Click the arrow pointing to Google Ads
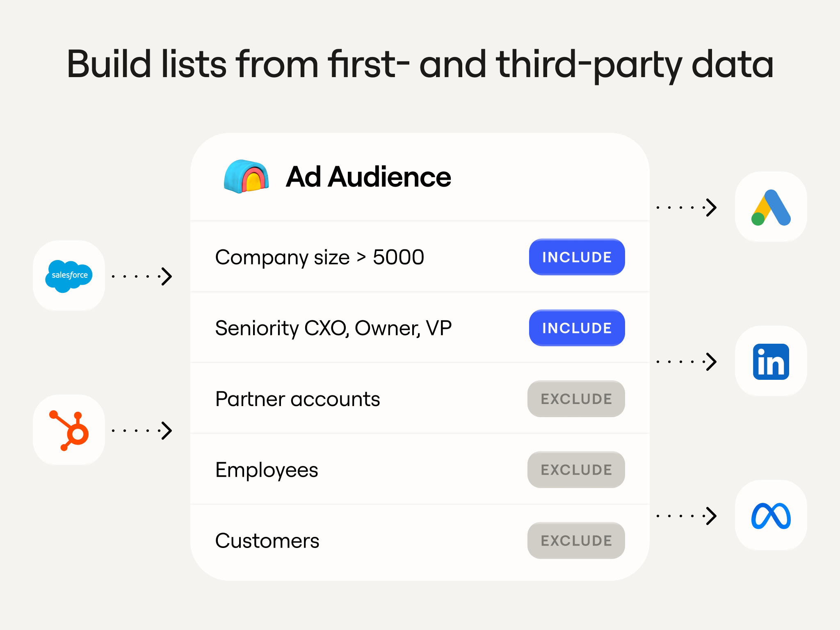Screen dimensions: 840x630 point(687,207)
